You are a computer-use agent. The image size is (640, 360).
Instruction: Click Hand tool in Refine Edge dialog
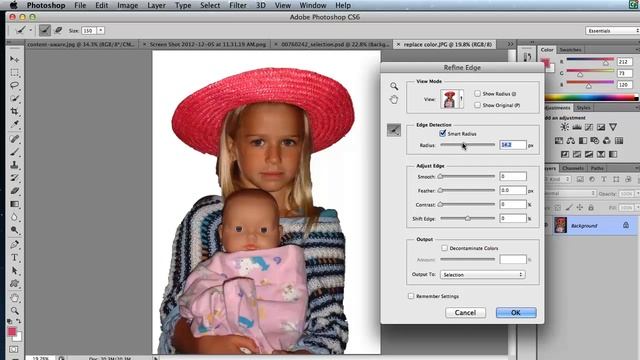click(x=394, y=99)
